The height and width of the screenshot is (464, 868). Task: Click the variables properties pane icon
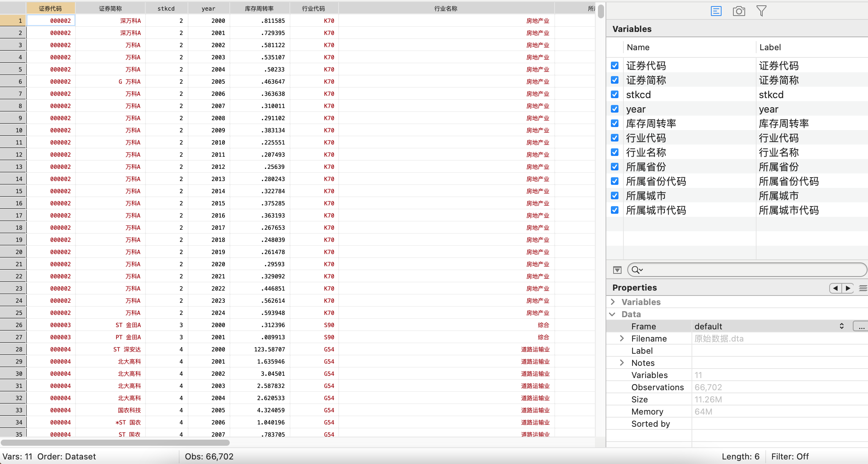716,11
